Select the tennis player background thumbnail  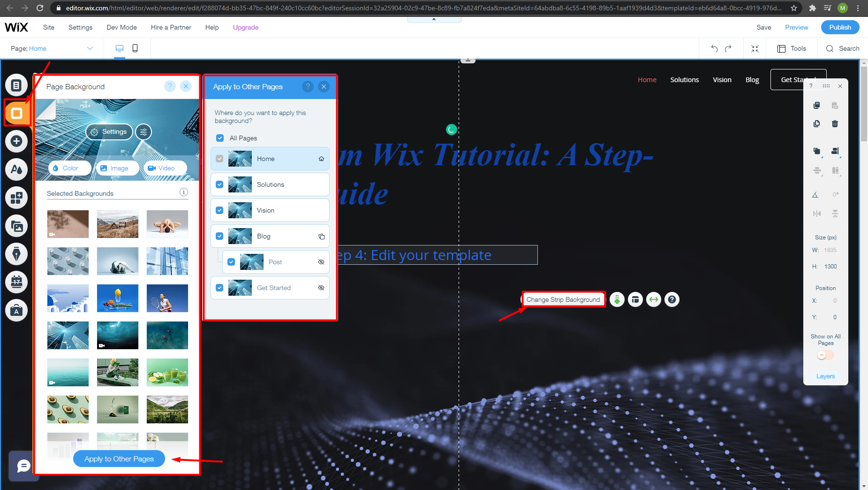coord(167,298)
